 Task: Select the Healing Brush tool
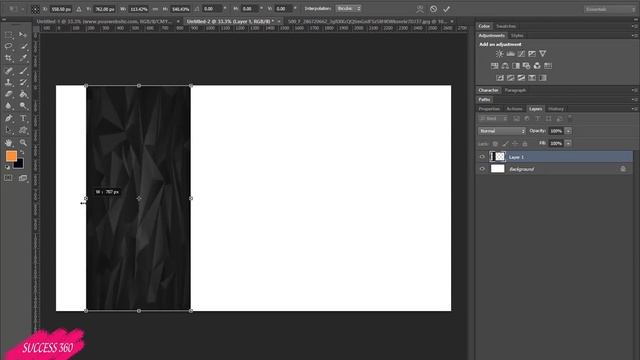9,71
